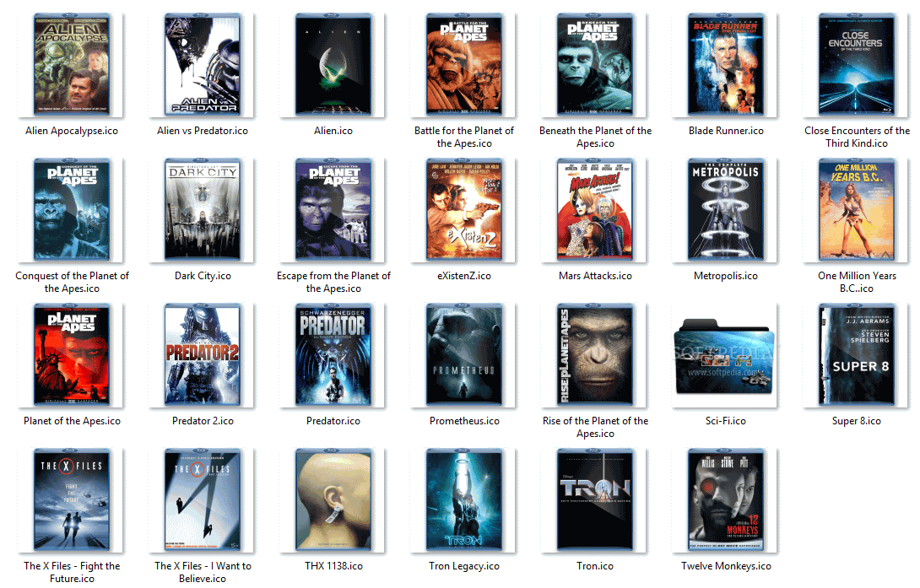The image size is (920, 588).
Task: Choose the THX 1138 cover icon
Action: (333, 499)
